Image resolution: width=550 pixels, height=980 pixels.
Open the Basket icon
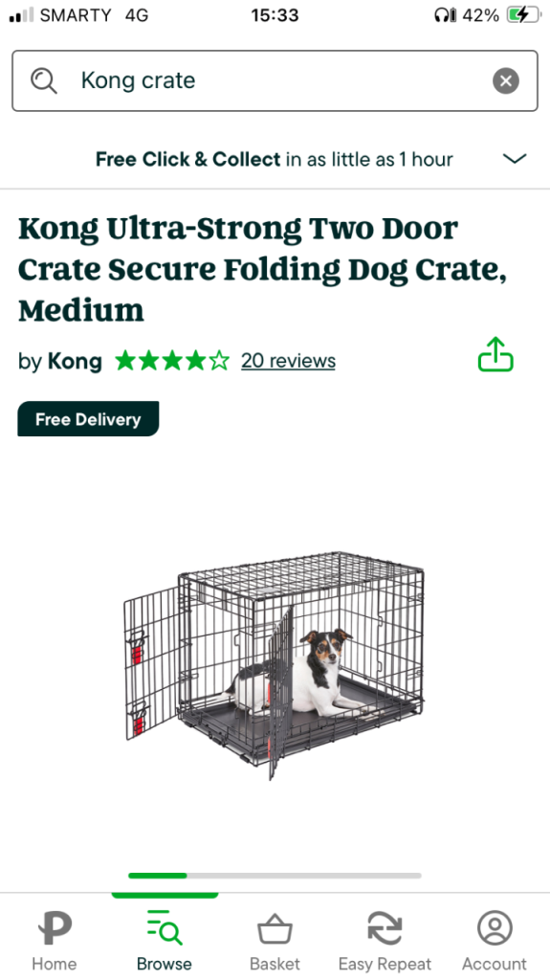point(275,928)
